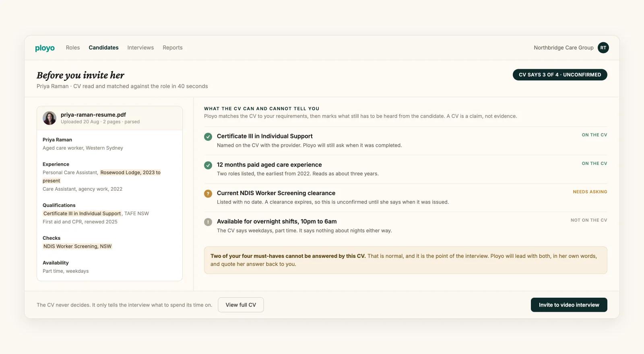Viewport: 644px width, 354px height.
Task: Click the NOT ON THE CV status label
Action: pos(589,220)
